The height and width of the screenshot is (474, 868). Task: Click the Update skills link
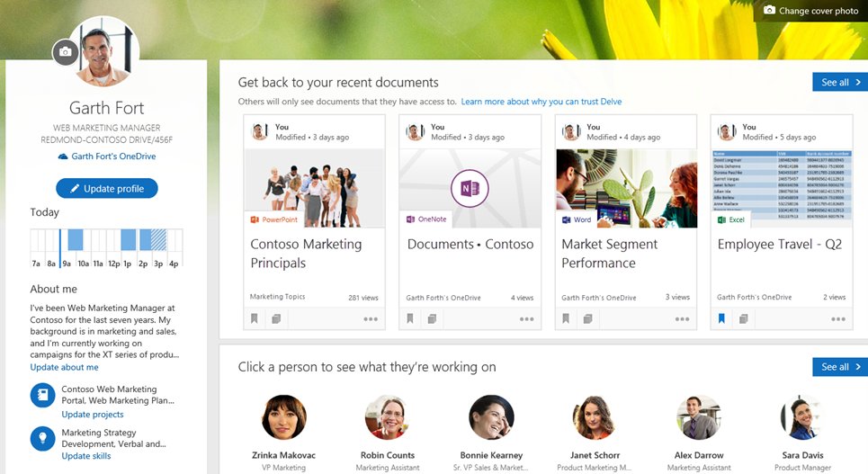tap(85, 456)
